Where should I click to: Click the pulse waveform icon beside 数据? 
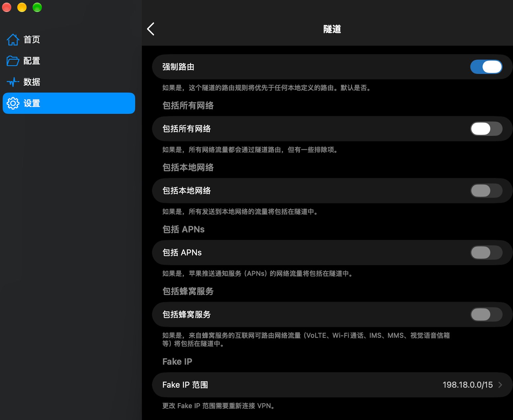point(13,82)
